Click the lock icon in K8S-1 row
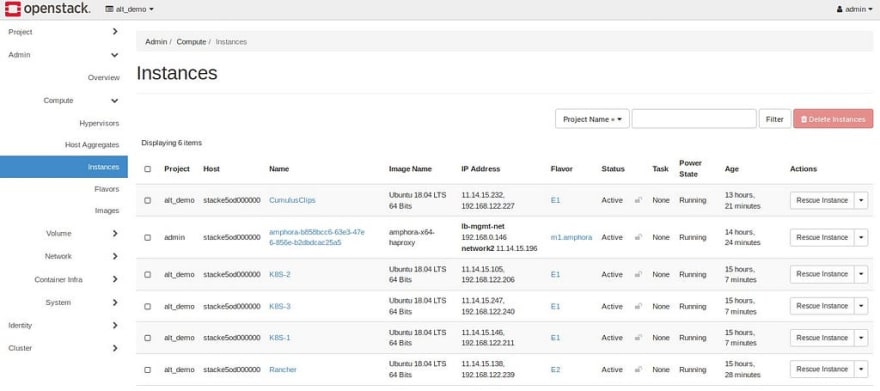Image resolution: width=880 pixels, height=391 pixels. click(638, 338)
